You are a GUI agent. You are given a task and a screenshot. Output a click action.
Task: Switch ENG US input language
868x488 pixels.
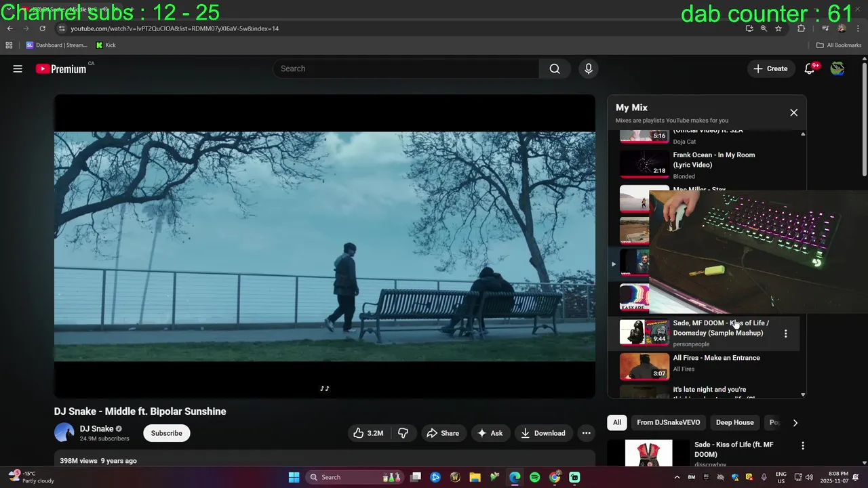click(781, 477)
